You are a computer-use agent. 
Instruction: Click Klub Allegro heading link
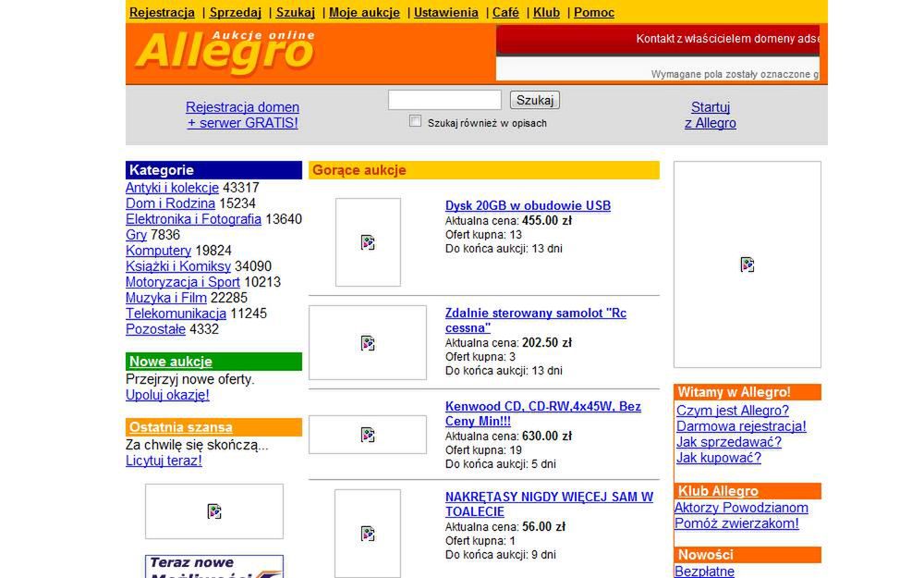click(x=718, y=491)
